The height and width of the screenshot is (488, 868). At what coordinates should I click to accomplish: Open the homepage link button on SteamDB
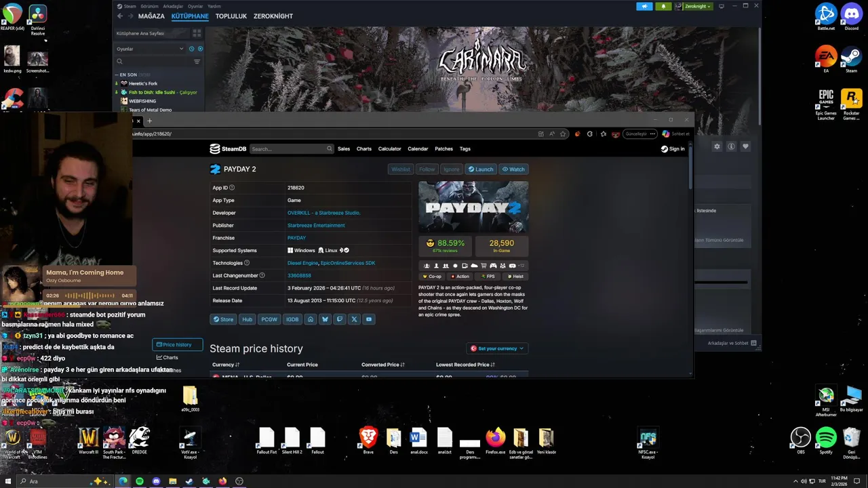click(x=311, y=319)
